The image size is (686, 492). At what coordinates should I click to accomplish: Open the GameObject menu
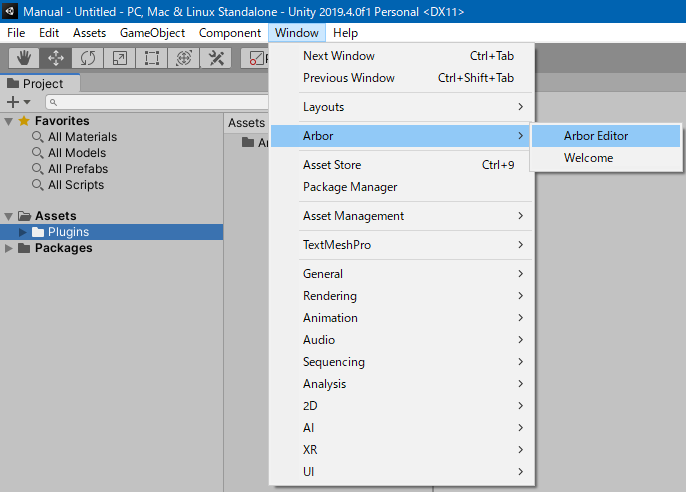tap(152, 33)
